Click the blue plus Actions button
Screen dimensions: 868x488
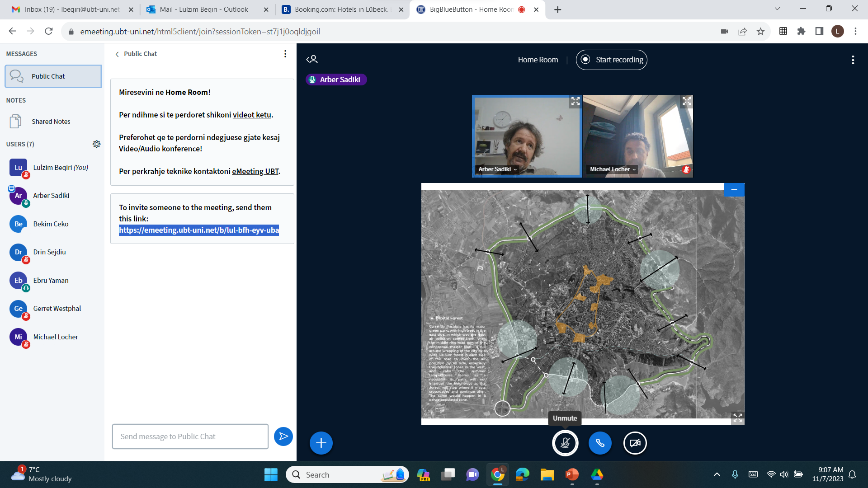point(321,443)
